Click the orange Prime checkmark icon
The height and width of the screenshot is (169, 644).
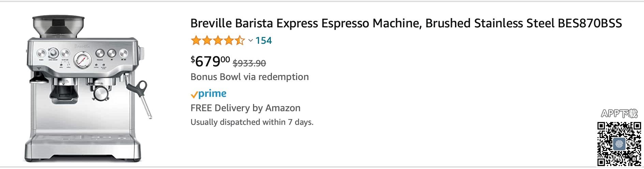tap(194, 95)
